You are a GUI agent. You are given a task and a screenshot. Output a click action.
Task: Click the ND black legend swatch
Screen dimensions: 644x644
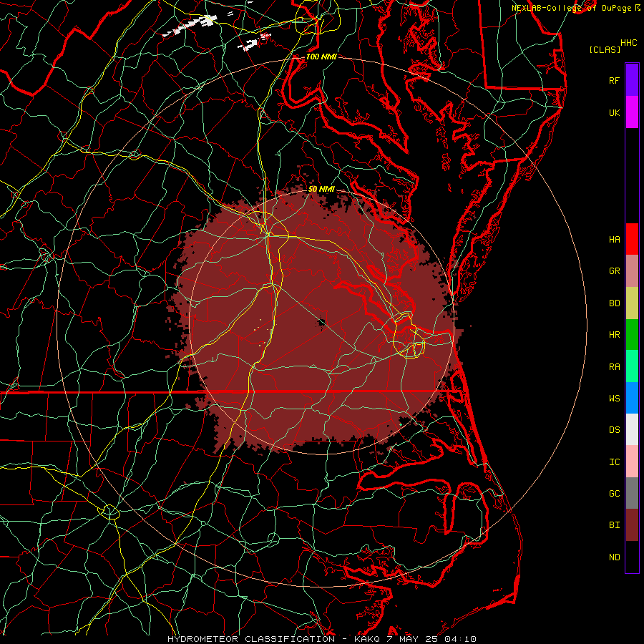pyautogui.click(x=632, y=557)
